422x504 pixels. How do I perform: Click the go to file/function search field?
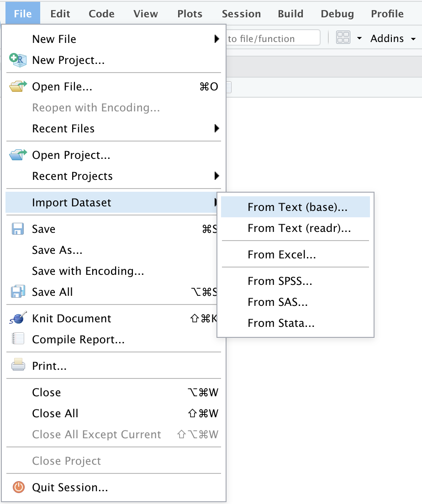coord(273,39)
